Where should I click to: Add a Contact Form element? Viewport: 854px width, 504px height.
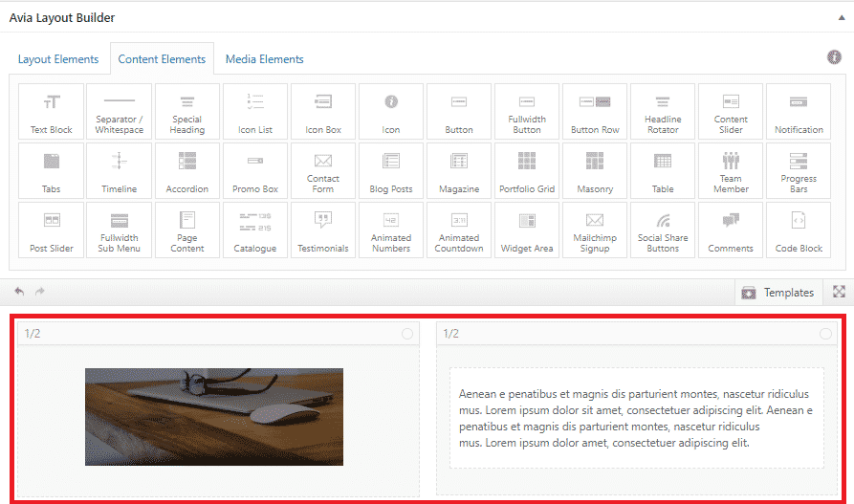(x=323, y=170)
